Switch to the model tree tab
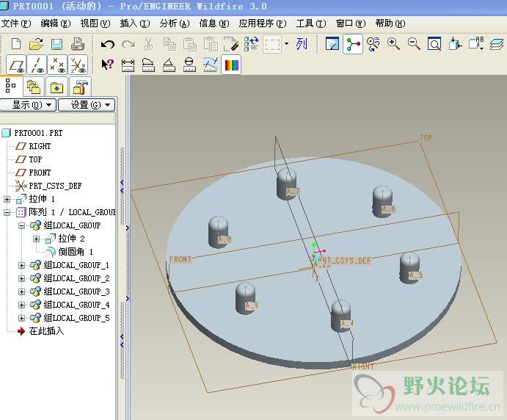 (x=11, y=86)
